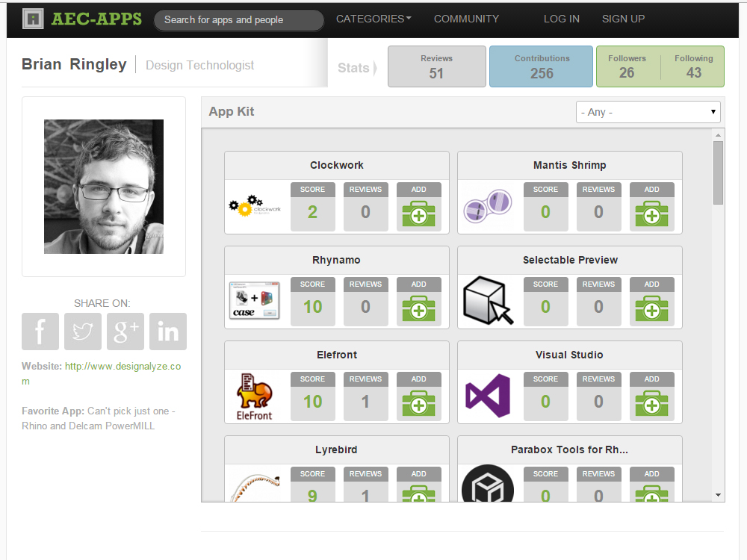The width and height of the screenshot is (747, 560).
Task: Click the Rhynamo score value 10
Action: point(312,307)
